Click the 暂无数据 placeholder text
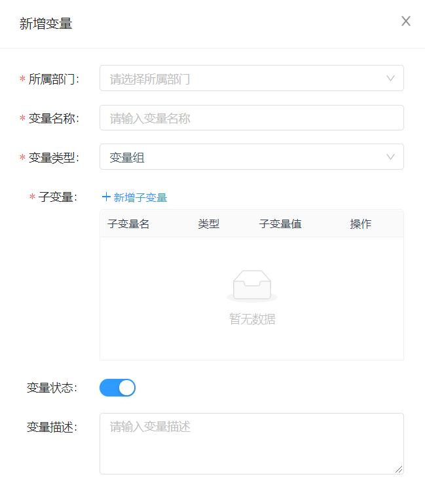The width and height of the screenshot is (425, 504). click(x=252, y=319)
